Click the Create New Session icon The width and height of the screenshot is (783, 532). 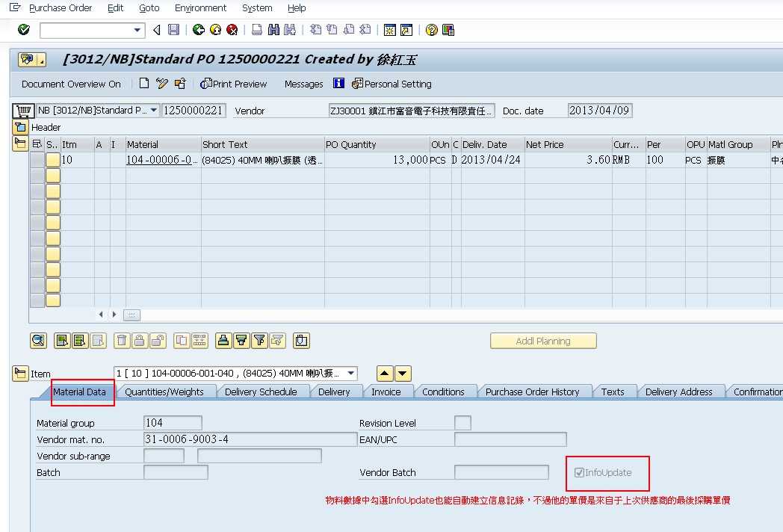point(389,30)
